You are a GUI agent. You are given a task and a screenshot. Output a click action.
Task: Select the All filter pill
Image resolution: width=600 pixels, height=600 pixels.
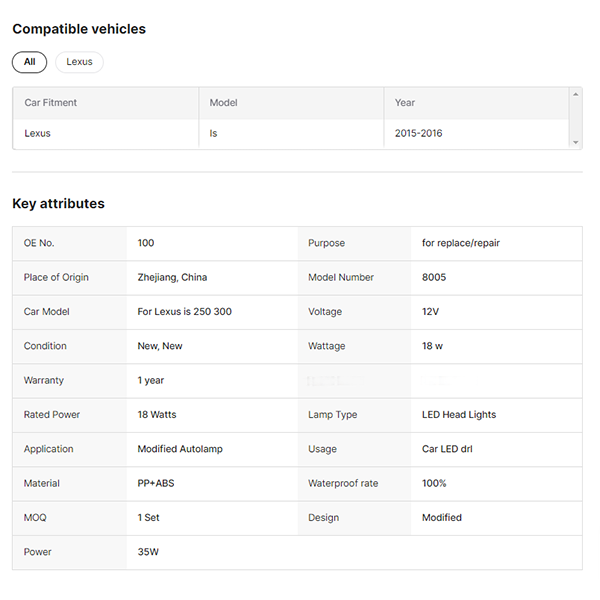point(30,62)
